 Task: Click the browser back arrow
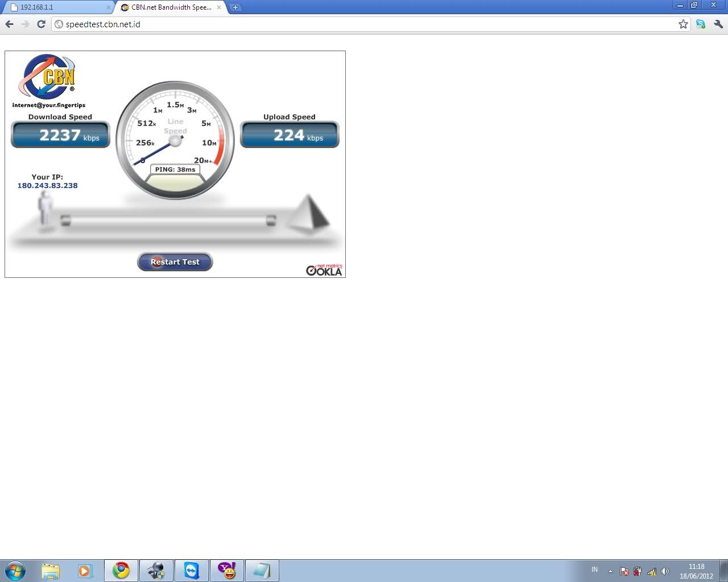click(x=9, y=24)
